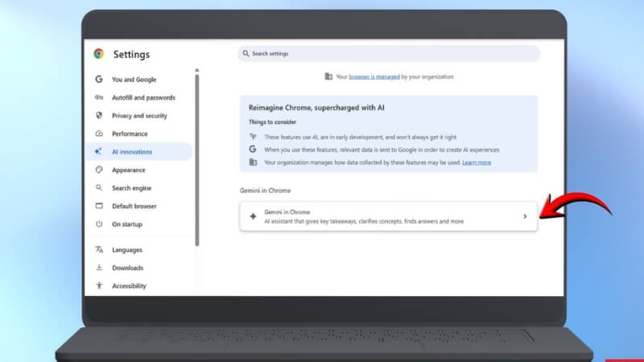This screenshot has width=644, height=362.
Task: Click the 'Reimagine Chrome, supercharged with AI' heading
Action: click(316, 108)
